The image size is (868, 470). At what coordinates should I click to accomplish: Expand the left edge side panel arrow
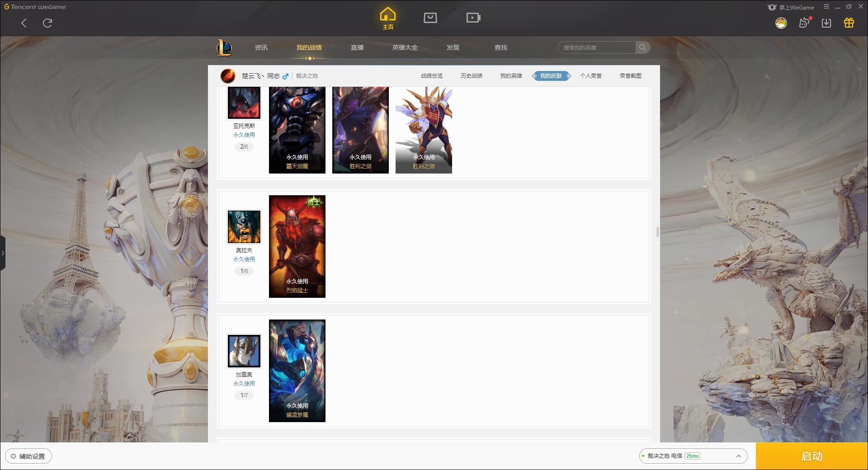[3, 253]
